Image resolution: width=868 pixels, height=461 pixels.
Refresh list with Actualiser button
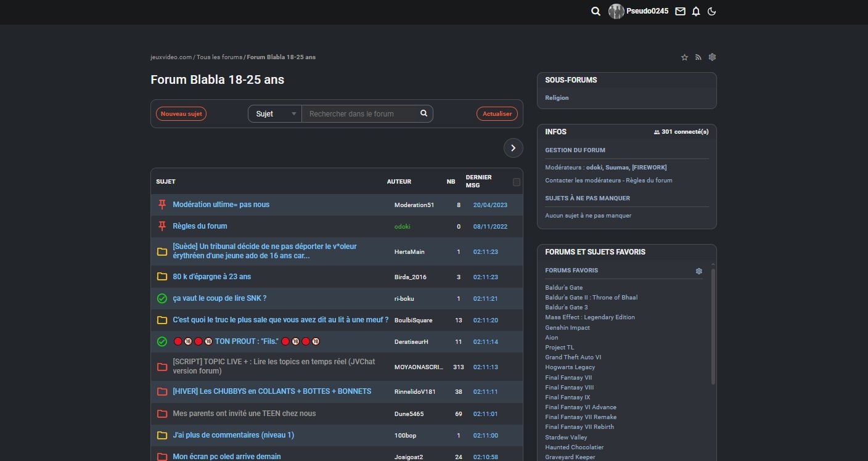click(x=497, y=114)
